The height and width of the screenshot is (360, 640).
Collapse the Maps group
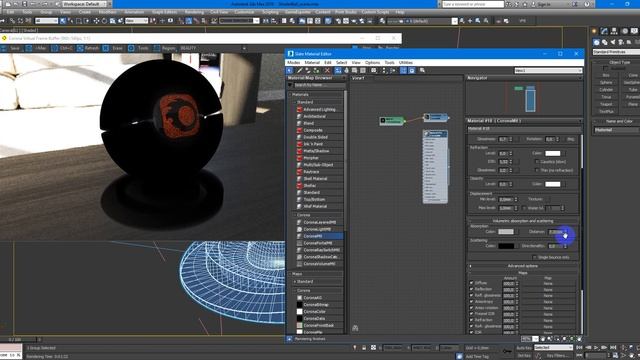291,274
